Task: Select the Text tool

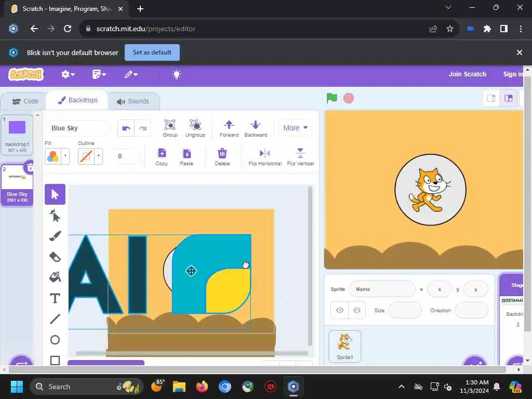Action: click(55, 298)
